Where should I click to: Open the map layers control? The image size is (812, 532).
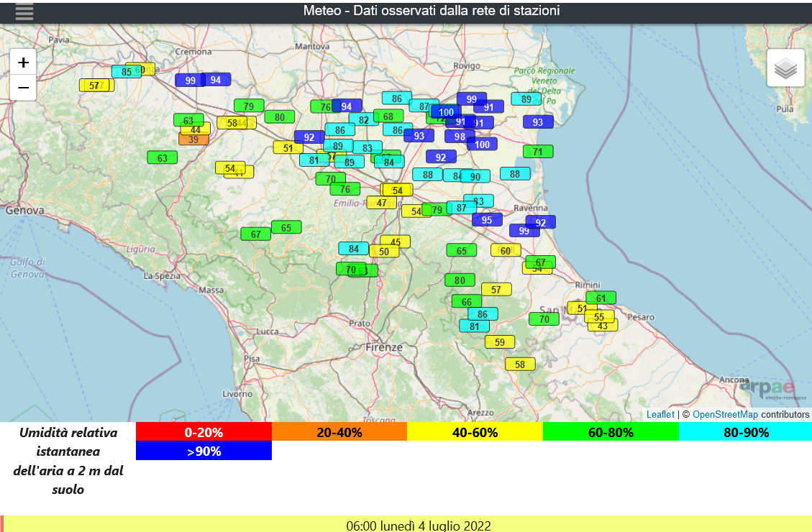click(785, 68)
